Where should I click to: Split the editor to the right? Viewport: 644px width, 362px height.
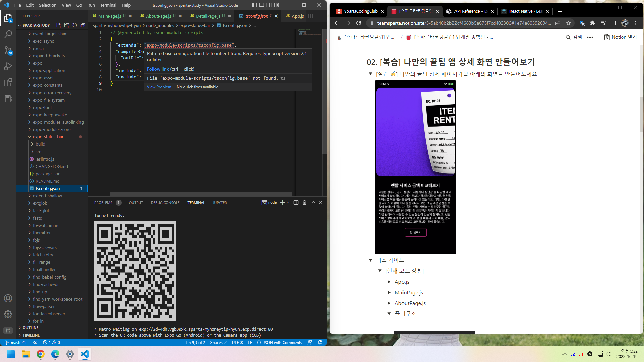tap(311, 16)
